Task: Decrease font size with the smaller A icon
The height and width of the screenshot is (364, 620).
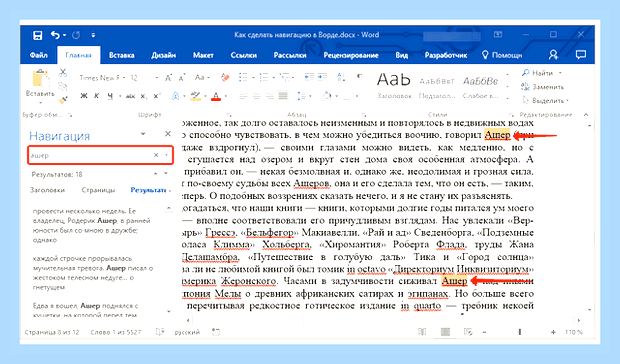Action: pyautogui.click(x=182, y=78)
